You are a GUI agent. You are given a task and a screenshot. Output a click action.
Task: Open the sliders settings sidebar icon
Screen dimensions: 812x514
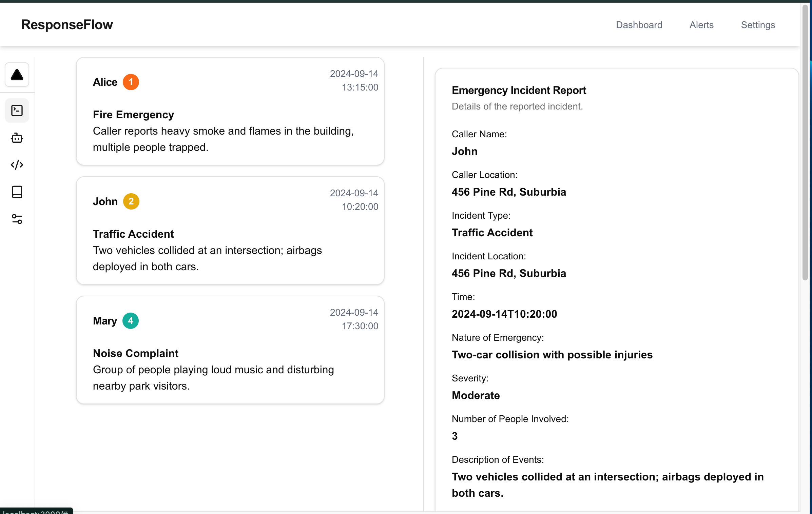[17, 219]
